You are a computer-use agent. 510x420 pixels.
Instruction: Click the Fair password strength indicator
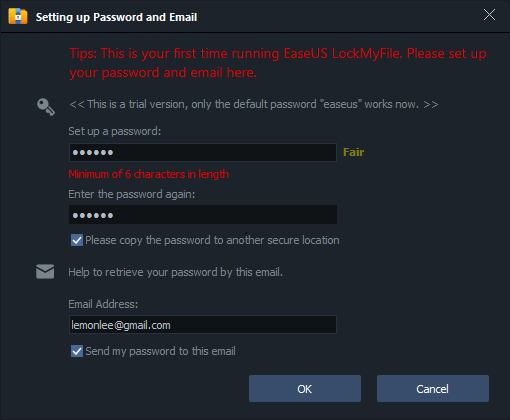point(353,152)
